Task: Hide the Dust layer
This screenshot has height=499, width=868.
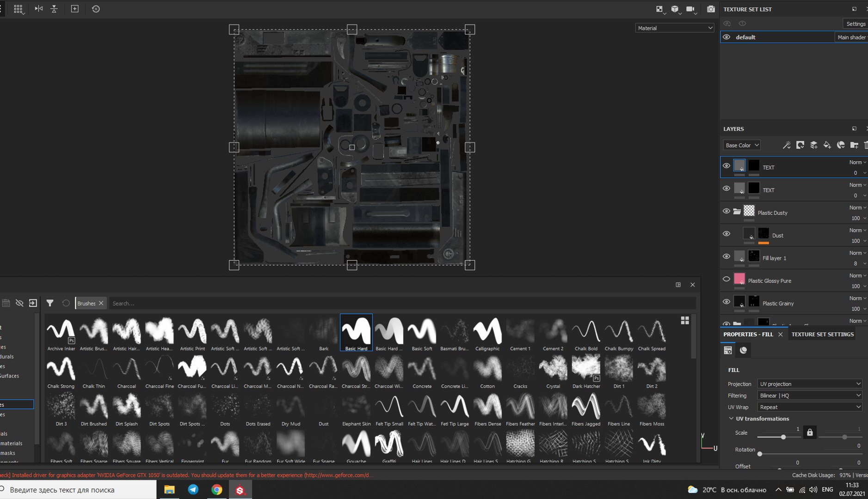Action: click(726, 233)
